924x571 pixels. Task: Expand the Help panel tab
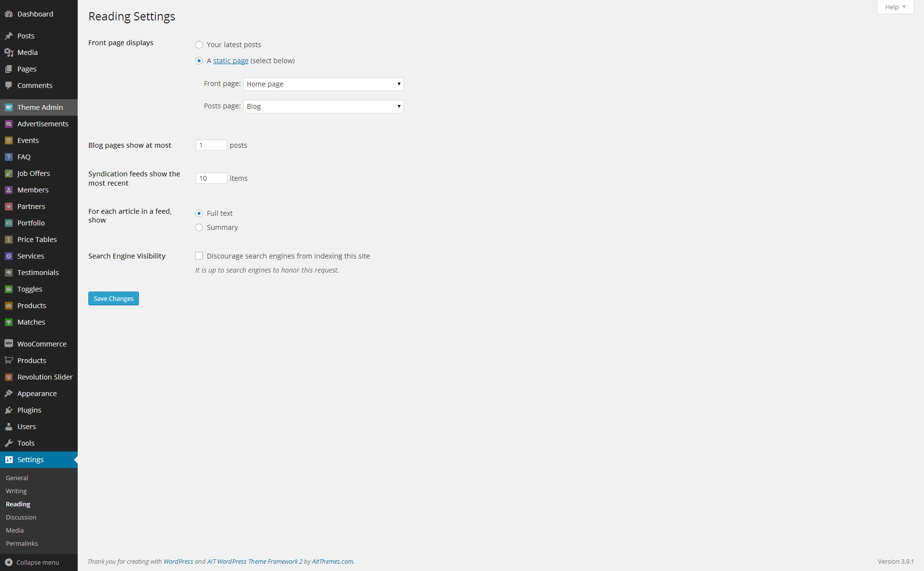pyautogui.click(x=895, y=7)
